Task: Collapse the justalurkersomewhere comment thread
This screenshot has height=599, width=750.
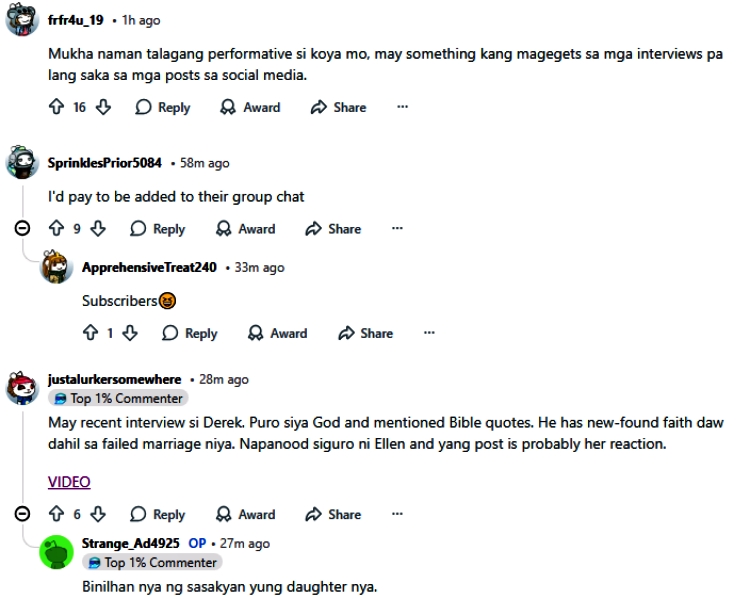Action: [22, 514]
